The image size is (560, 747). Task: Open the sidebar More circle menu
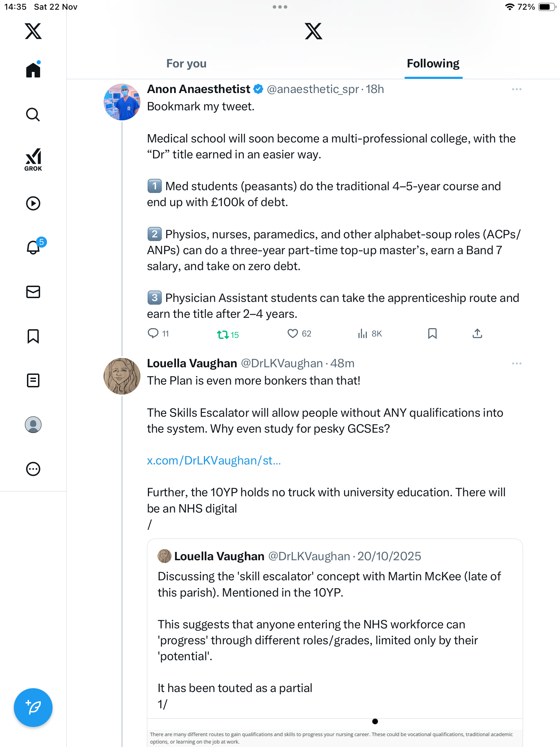(33, 469)
